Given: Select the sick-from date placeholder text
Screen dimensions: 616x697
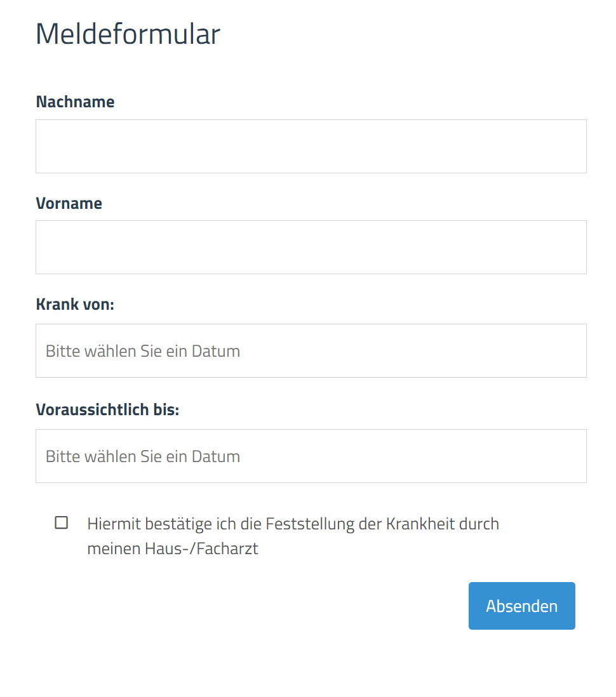Looking at the screenshot, I should click(143, 351).
